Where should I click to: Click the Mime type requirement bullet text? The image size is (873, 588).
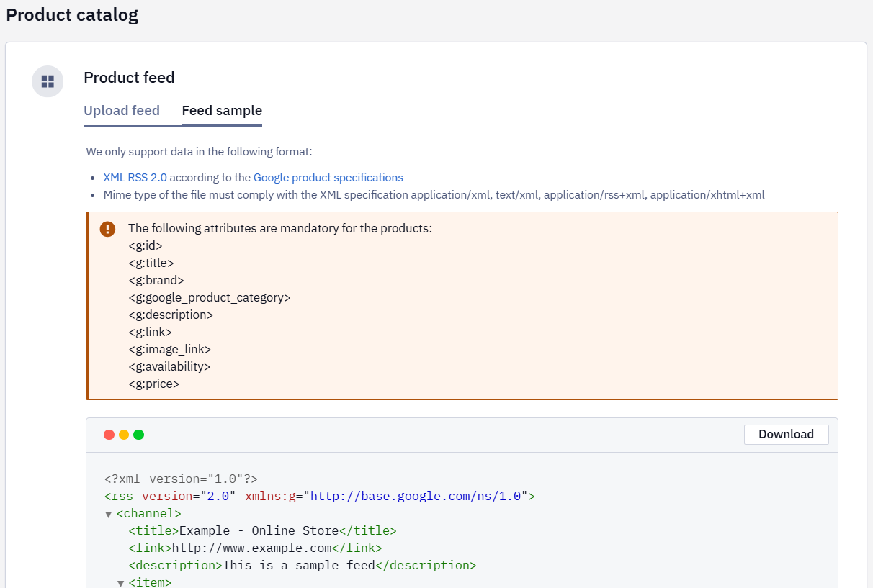(x=434, y=194)
